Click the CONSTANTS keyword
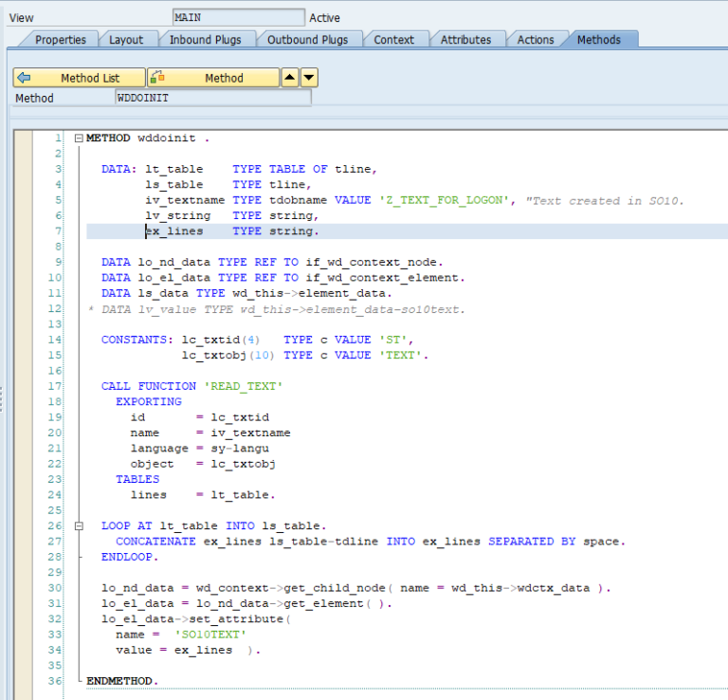The width and height of the screenshot is (728, 700). (136, 340)
